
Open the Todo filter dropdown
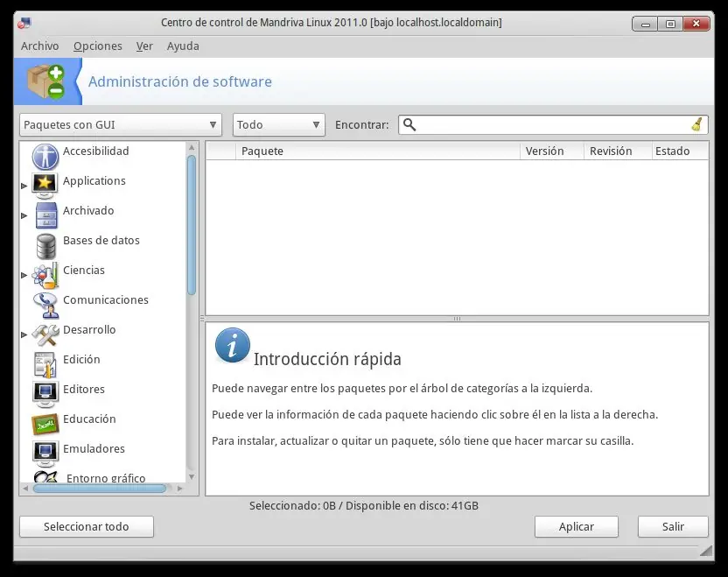pyautogui.click(x=278, y=124)
